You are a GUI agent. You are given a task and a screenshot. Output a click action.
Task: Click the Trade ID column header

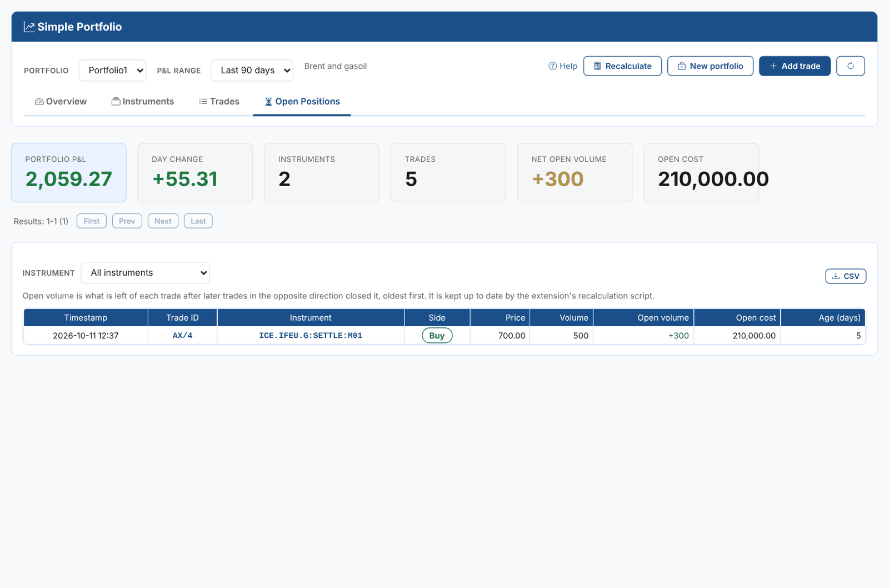tap(182, 318)
